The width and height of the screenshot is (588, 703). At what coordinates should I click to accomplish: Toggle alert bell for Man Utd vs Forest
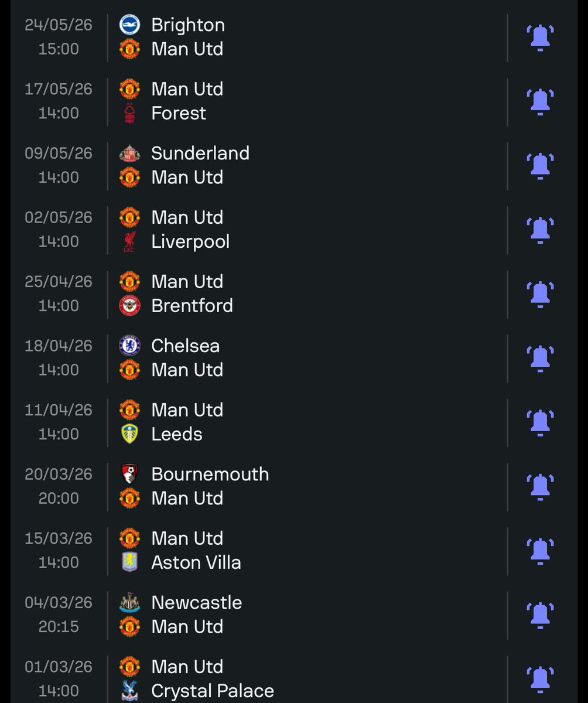point(540,101)
